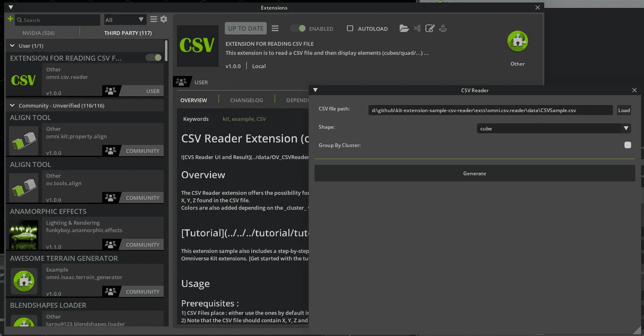The width and height of the screenshot is (644, 336).
Task: Open the hamburger menu beside UP TO DATE
Action: coord(275,28)
